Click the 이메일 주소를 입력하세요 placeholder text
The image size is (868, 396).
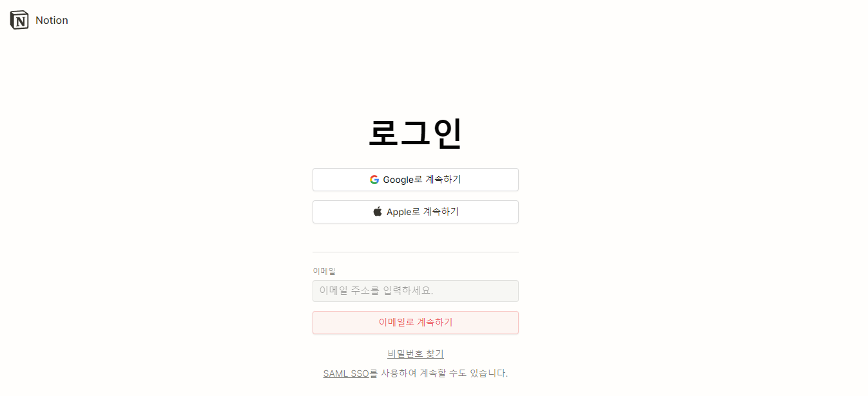376,291
